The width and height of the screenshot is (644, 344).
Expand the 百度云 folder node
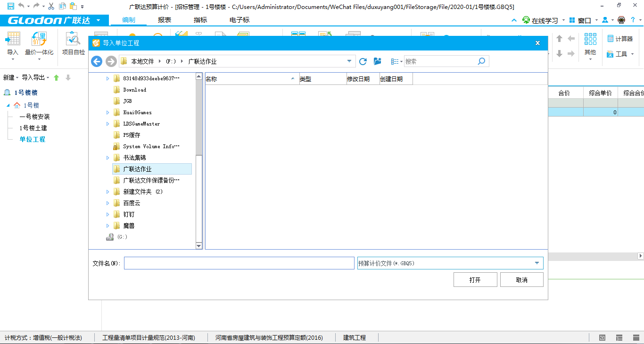(107, 203)
